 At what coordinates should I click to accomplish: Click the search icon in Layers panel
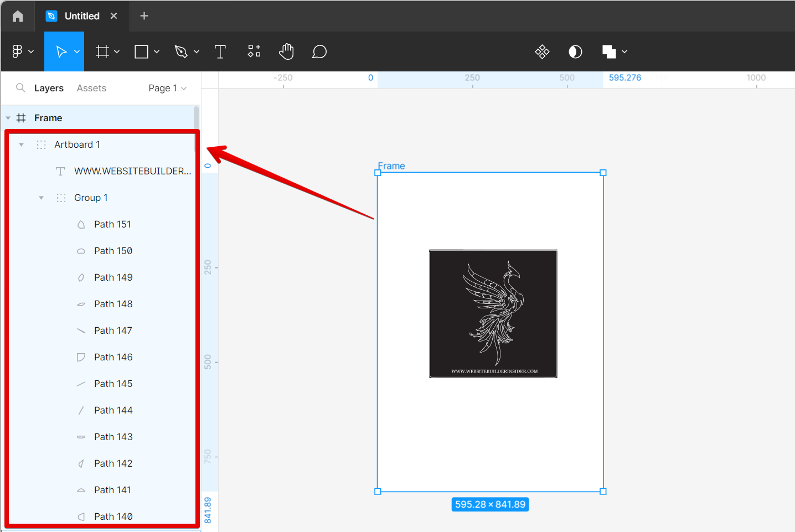coord(20,87)
